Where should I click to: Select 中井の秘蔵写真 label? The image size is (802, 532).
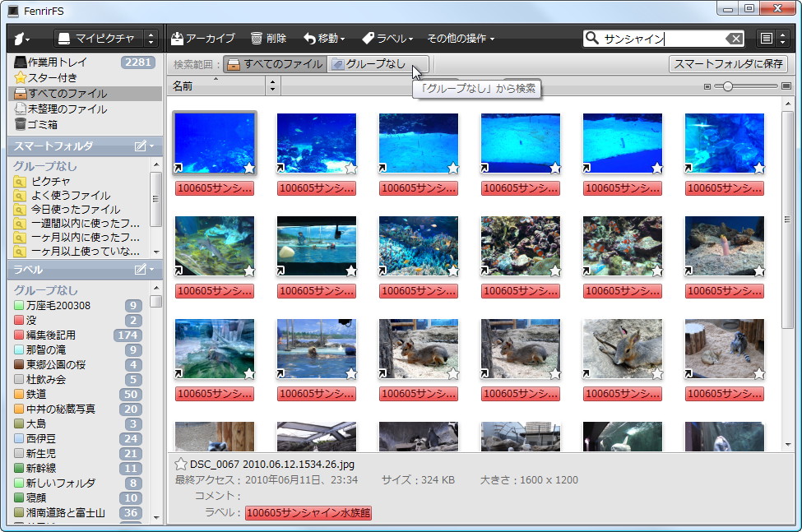point(78,409)
